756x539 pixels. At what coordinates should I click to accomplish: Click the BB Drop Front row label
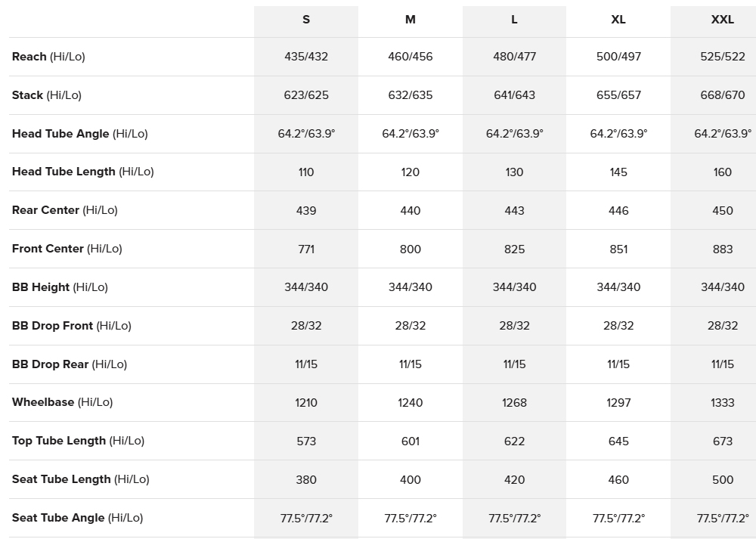71,326
